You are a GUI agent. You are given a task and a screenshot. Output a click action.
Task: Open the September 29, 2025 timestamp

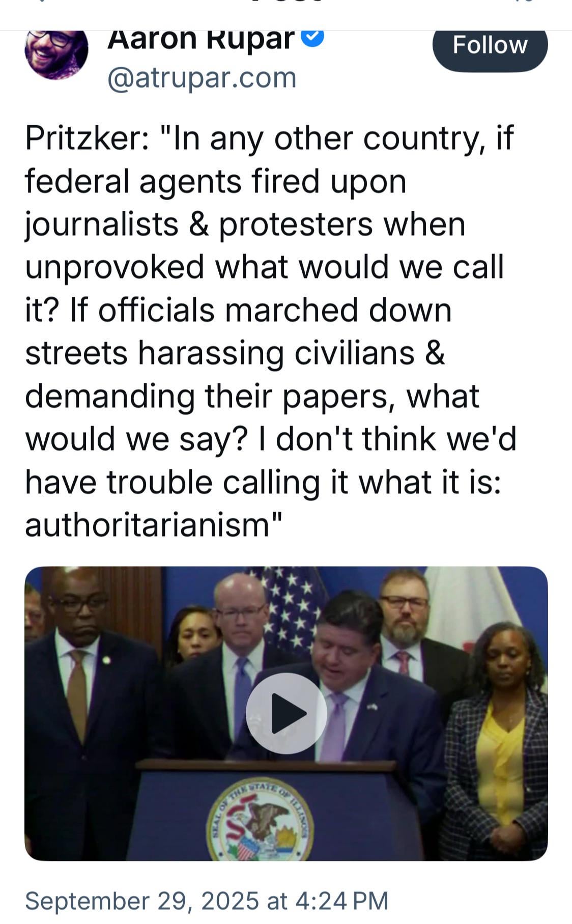tap(207, 900)
